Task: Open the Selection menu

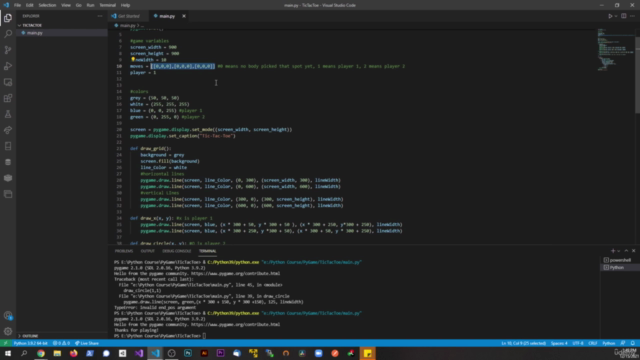Action: (x=47, y=5)
